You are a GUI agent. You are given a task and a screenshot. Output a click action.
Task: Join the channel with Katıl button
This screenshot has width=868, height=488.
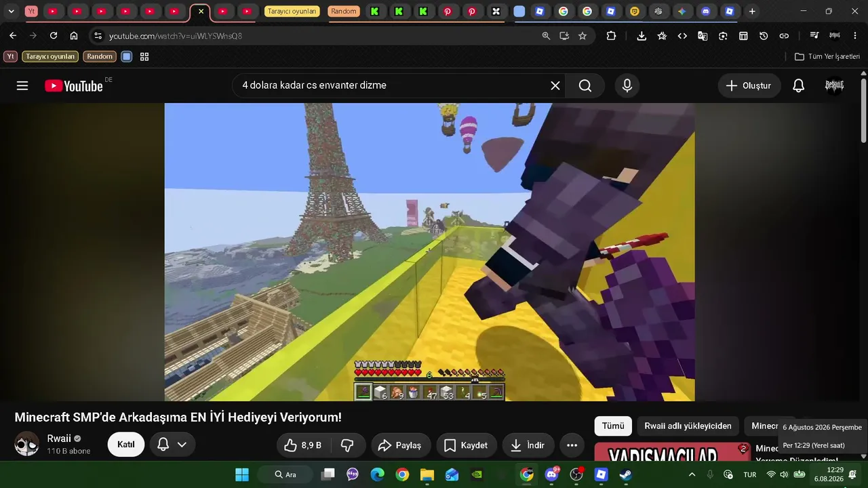click(x=126, y=445)
